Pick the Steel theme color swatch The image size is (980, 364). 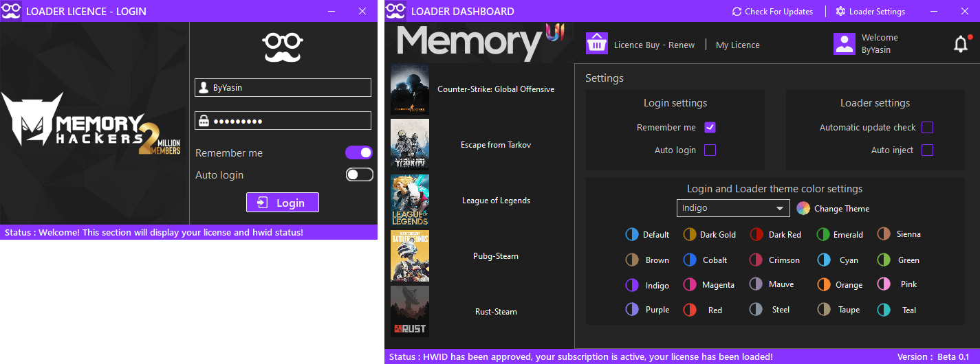[756, 309]
